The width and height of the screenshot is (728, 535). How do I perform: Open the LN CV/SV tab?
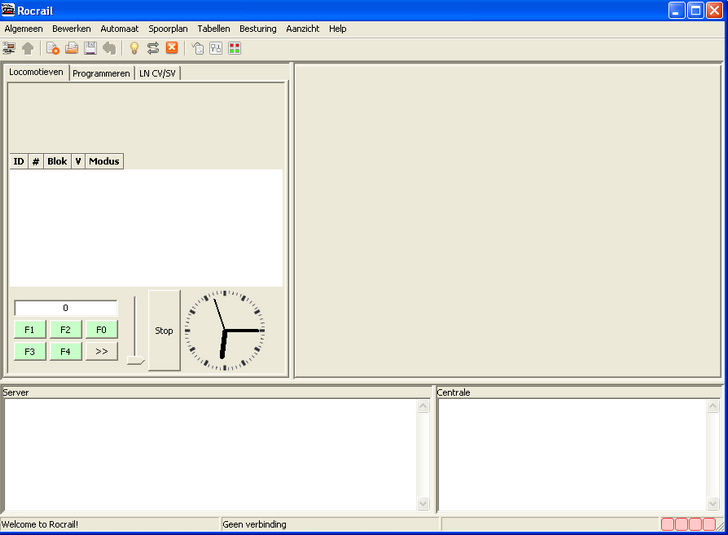158,74
